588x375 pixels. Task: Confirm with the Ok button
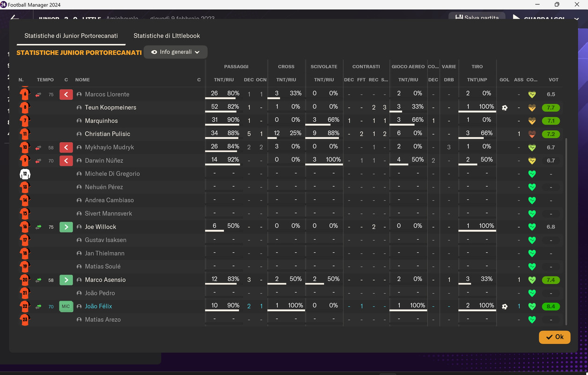[x=555, y=337]
